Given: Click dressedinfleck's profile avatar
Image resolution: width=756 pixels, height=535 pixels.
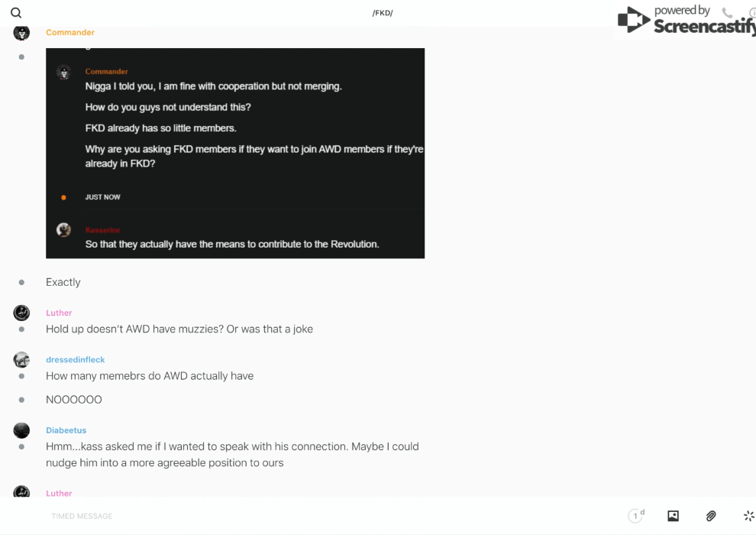Looking at the screenshot, I should click(x=21, y=360).
